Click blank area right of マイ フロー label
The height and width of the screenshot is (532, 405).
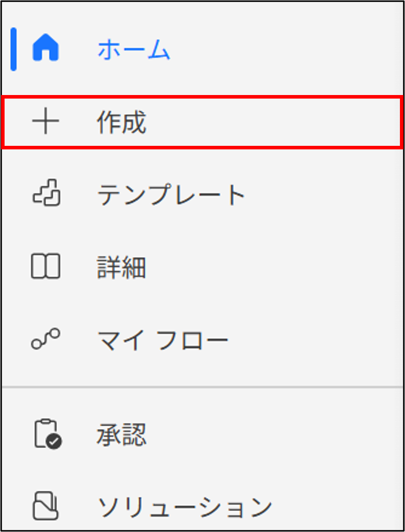point(315,340)
